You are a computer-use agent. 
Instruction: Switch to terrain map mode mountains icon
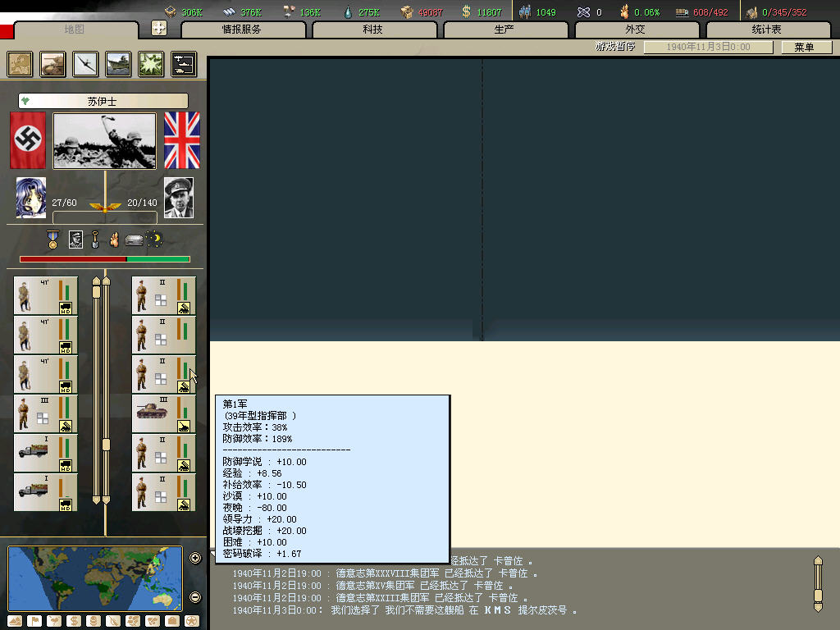pyautogui.click(x=15, y=621)
